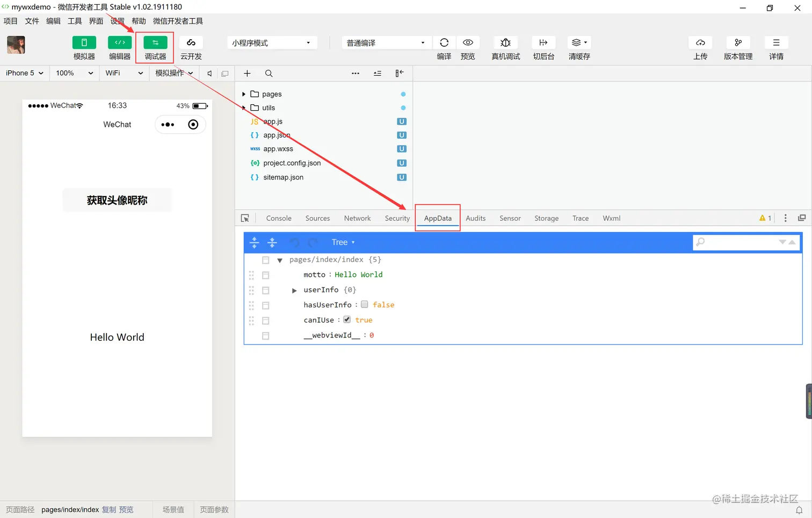Image resolution: width=812 pixels, height=518 pixels.
Task: Click the AppData search input field
Action: coord(746,242)
